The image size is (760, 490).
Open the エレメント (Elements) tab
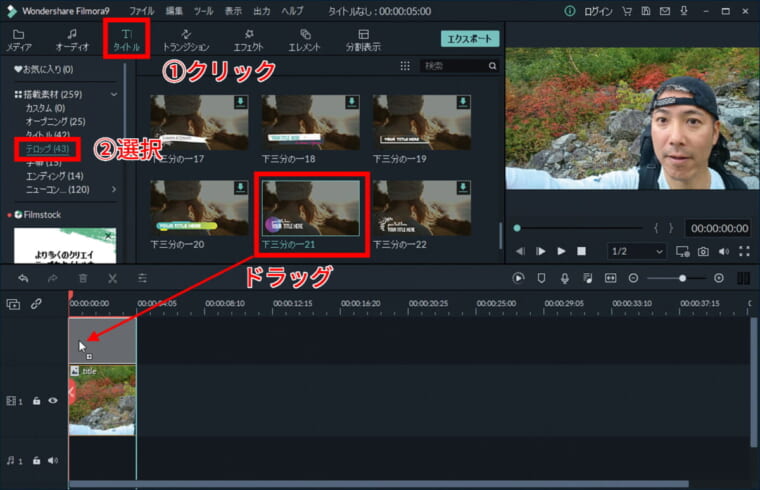(x=304, y=40)
